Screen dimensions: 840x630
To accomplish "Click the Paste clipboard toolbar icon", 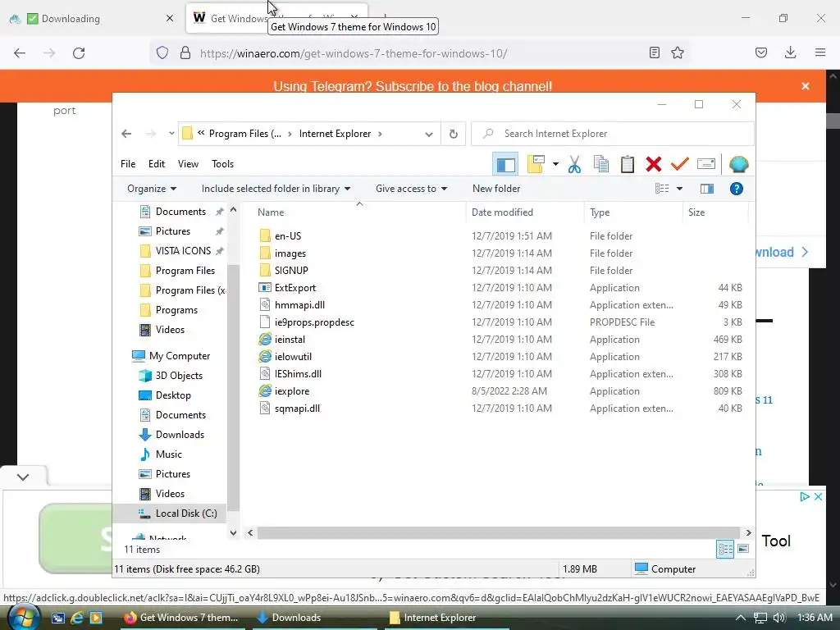I will point(628,164).
